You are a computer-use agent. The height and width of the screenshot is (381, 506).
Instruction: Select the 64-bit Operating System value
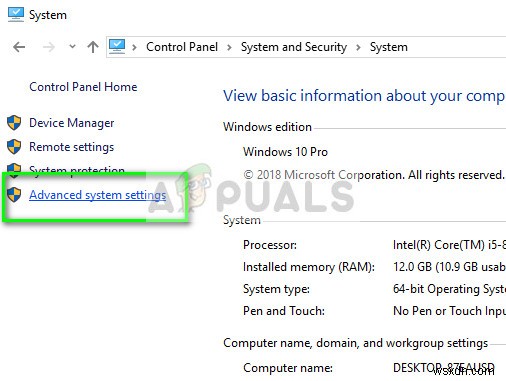click(x=449, y=289)
